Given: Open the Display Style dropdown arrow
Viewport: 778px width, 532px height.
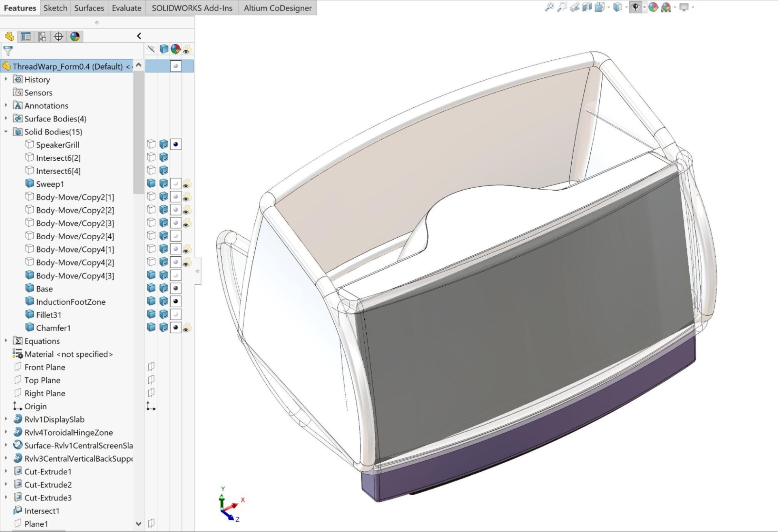Looking at the screenshot, I should [x=626, y=7].
